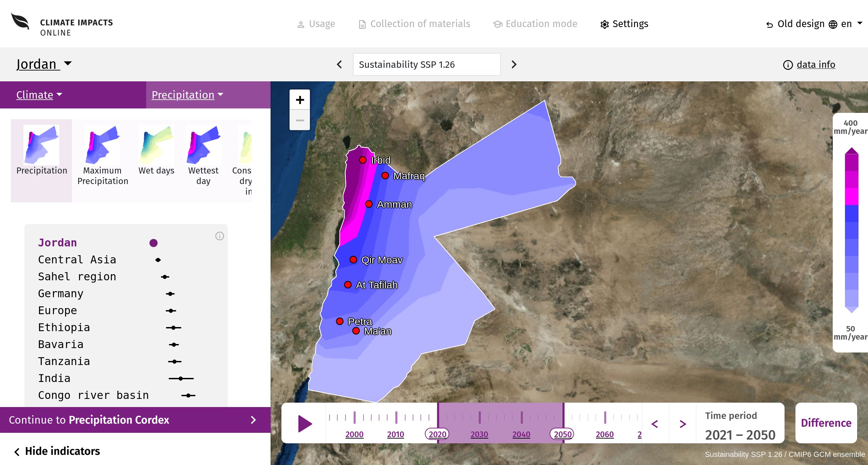Select the Maximum Precipitation indicator thumbnail
The image size is (868, 465).
click(102, 156)
